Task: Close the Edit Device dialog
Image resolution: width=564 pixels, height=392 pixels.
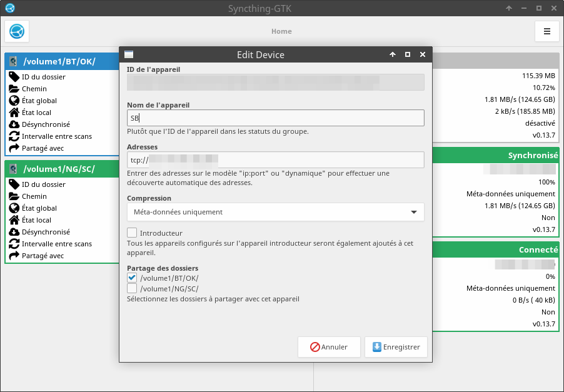Action: coord(423,54)
